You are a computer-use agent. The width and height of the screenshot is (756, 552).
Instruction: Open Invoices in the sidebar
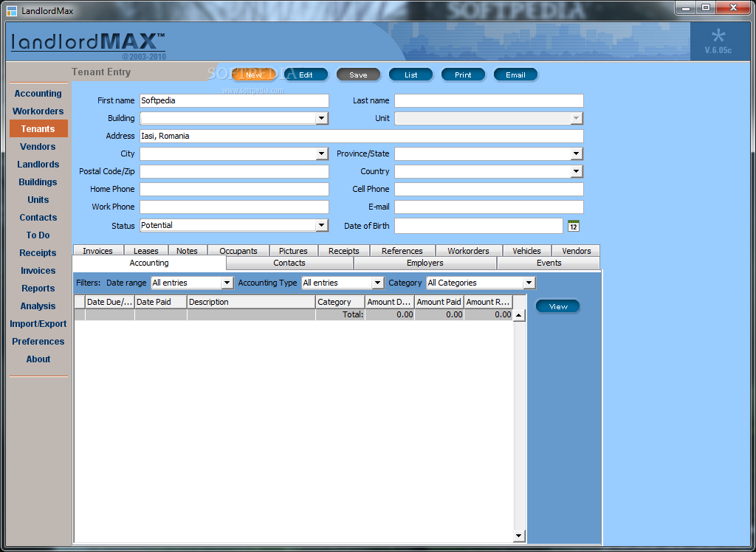(x=38, y=270)
